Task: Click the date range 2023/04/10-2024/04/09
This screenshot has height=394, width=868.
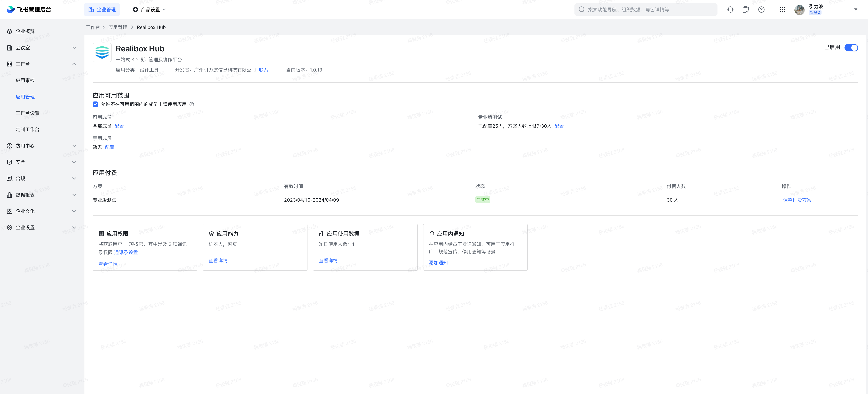Action: coord(311,200)
